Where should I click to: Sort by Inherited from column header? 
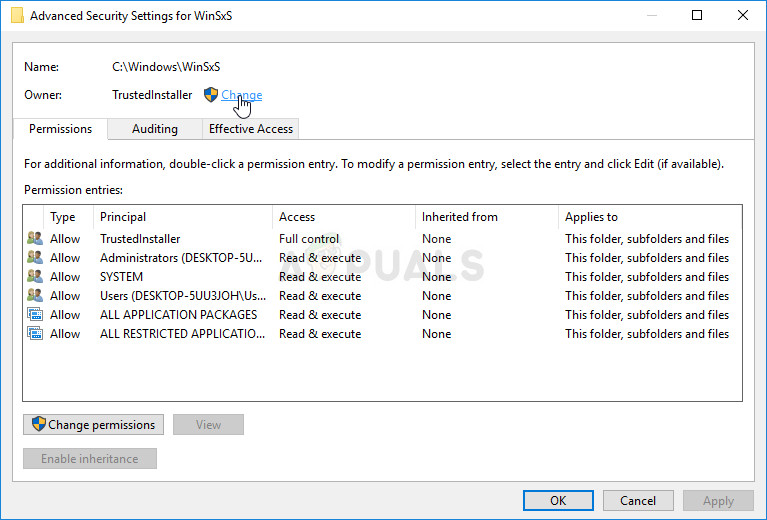click(486, 217)
